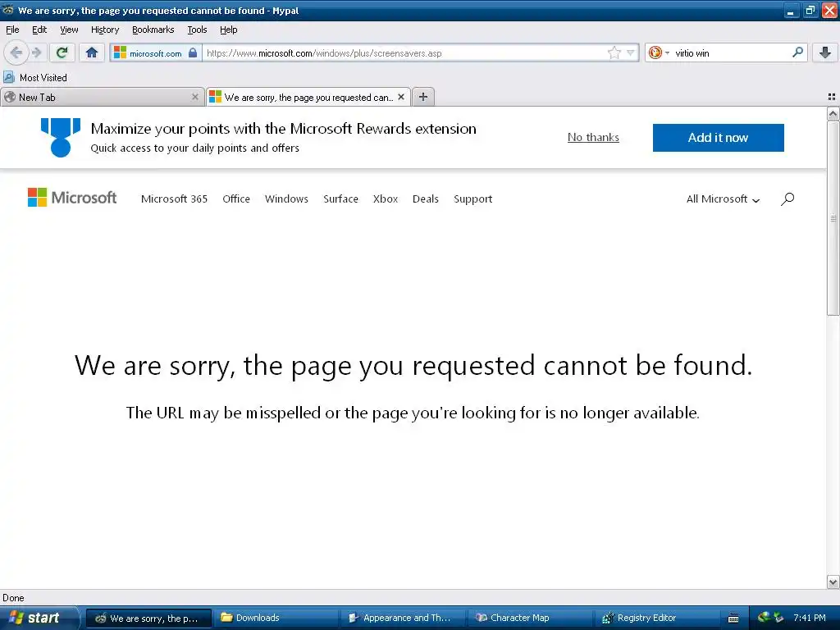Open the Support navigation link
The width and height of the screenshot is (840, 630).
point(472,199)
